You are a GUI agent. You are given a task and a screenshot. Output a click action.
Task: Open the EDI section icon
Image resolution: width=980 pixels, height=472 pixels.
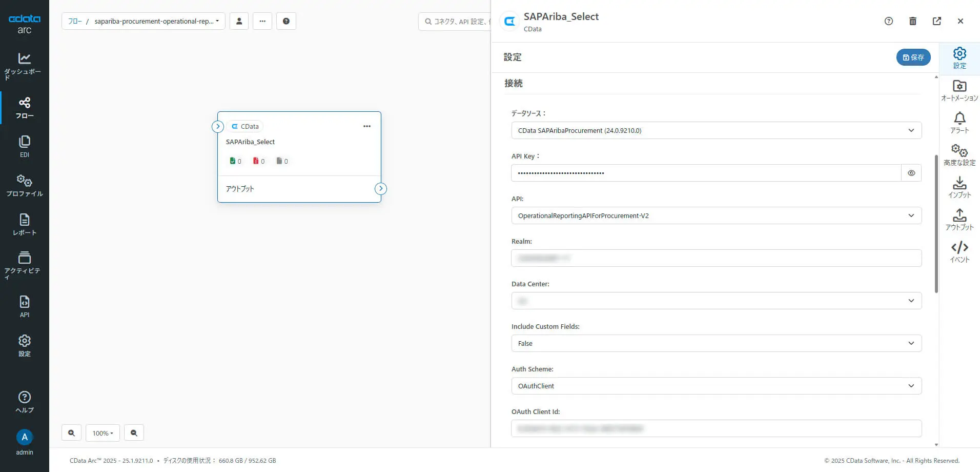click(24, 146)
